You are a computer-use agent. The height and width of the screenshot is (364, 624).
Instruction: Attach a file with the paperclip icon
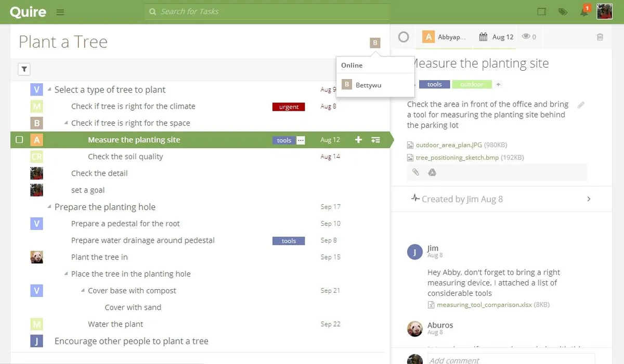click(x=415, y=172)
